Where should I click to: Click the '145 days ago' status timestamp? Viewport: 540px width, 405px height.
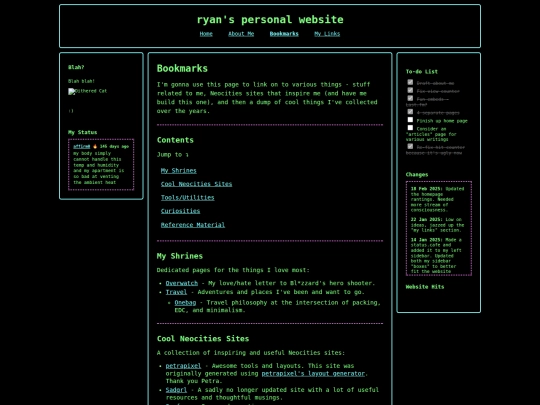(x=114, y=146)
